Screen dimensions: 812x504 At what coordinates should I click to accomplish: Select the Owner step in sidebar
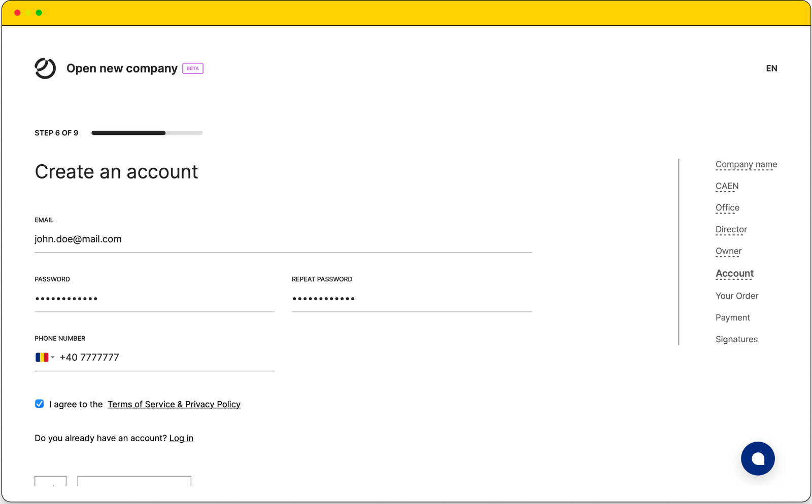click(x=728, y=251)
